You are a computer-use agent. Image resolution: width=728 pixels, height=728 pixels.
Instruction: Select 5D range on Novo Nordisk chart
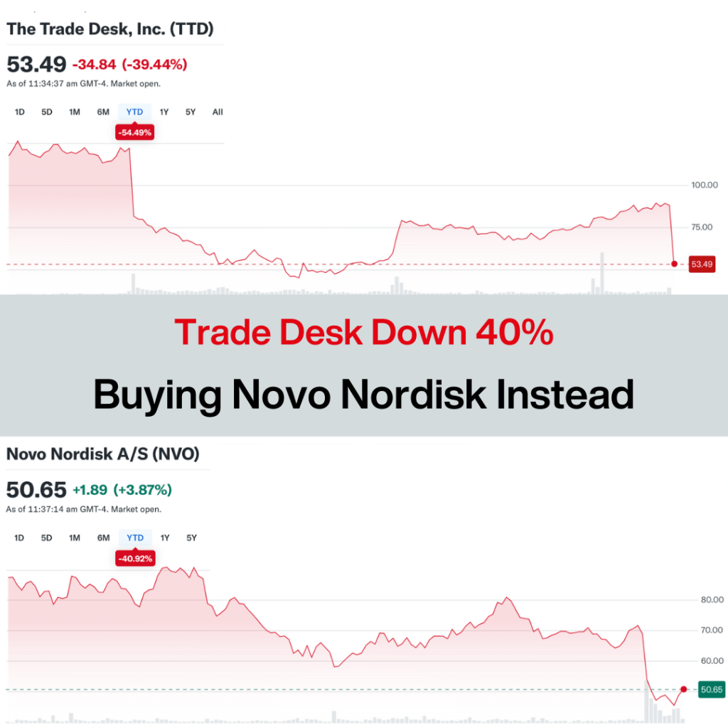coord(46,537)
